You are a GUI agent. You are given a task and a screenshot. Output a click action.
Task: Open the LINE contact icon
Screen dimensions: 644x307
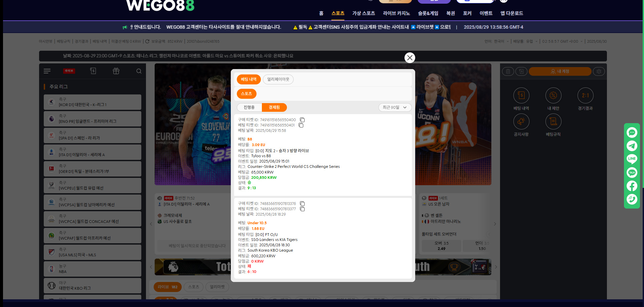click(632, 159)
